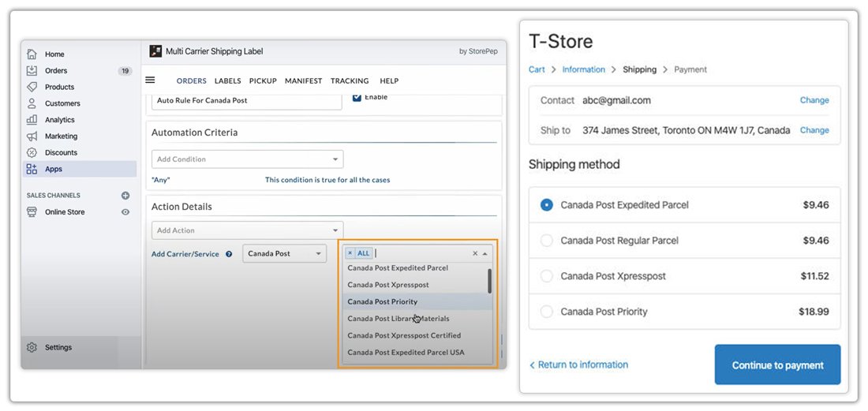Image resolution: width=868 pixels, height=411 pixels.
Task: Click the Orders count badge 19
Action: 125,71
